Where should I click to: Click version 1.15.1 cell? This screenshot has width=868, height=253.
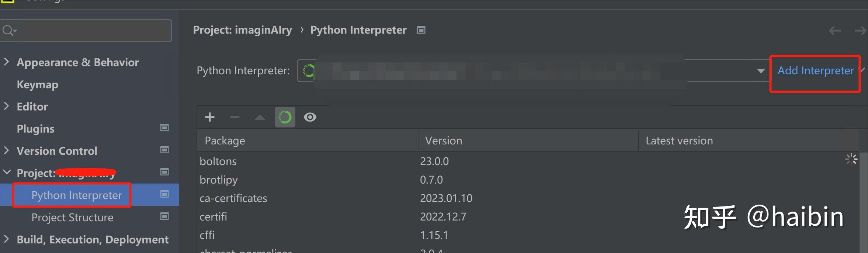click(x=434, y=235)
